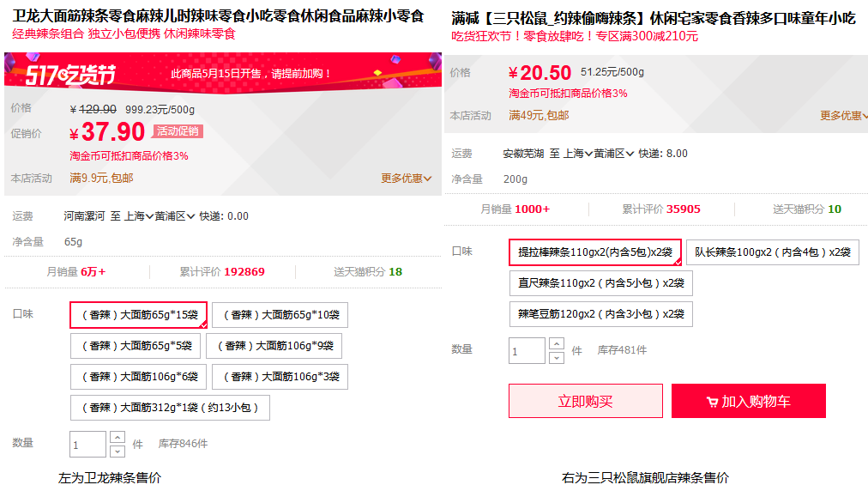Click 经典辣条组合 subtitle
Viewport: 868px width, 497px height.
pyautogui.click(x=124, y=33)
